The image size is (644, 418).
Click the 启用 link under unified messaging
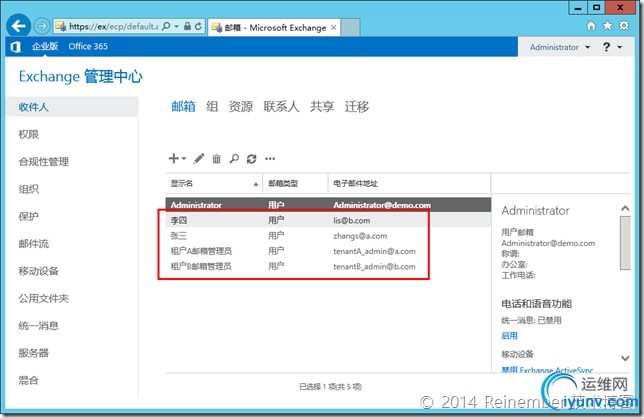pos(509,335)
